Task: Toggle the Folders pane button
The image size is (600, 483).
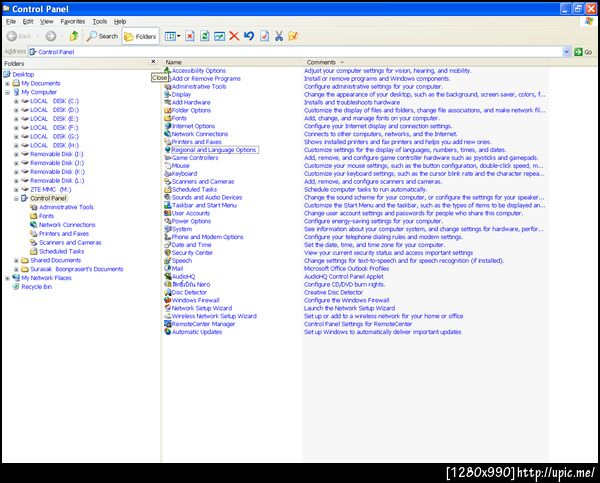Action: coord(140,36)
